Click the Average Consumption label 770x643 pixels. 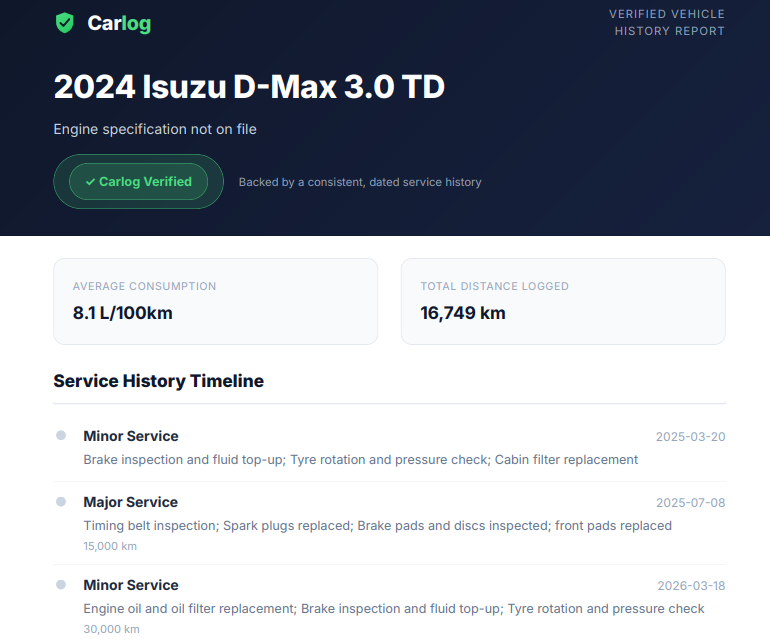click(144, 286)
